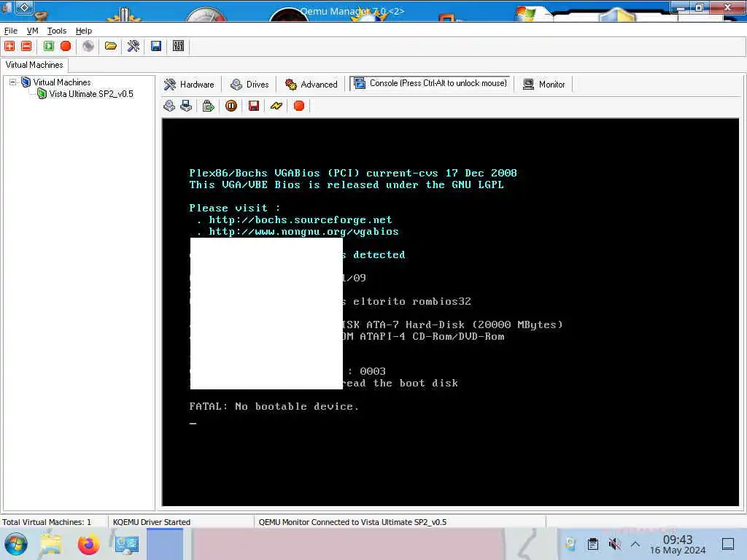The height and width of the screenshot is (560, 747).
Task: Click the green start VM toolbar icon
Action: pos(49,46)
